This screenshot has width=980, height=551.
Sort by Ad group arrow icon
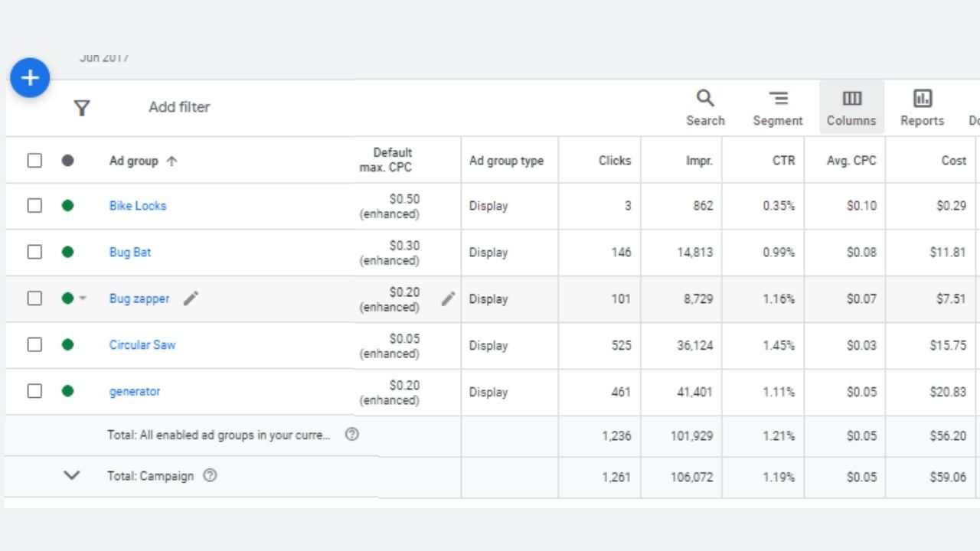pos(171,161)
